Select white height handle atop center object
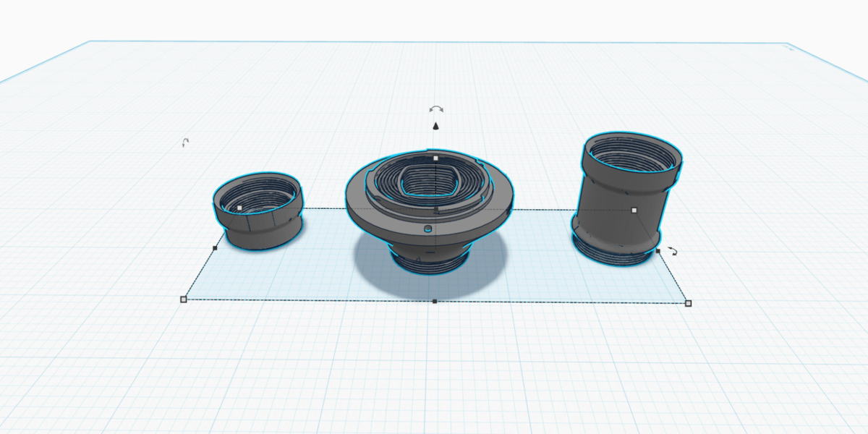Image resolution: width=868 pixels, height=434 pixels. click(x=435, y=158)
